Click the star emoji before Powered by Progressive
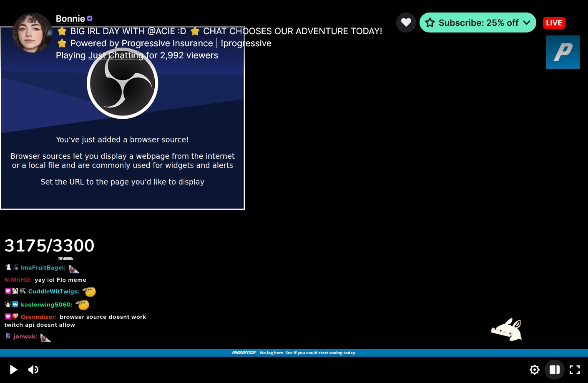 click(x=62, y=43)
